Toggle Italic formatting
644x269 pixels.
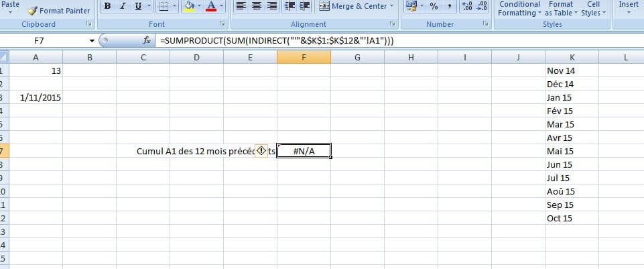(x=123, y=6)
